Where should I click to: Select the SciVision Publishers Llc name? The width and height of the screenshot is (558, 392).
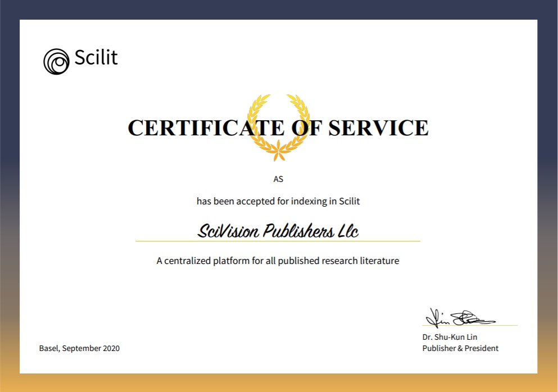278,231
